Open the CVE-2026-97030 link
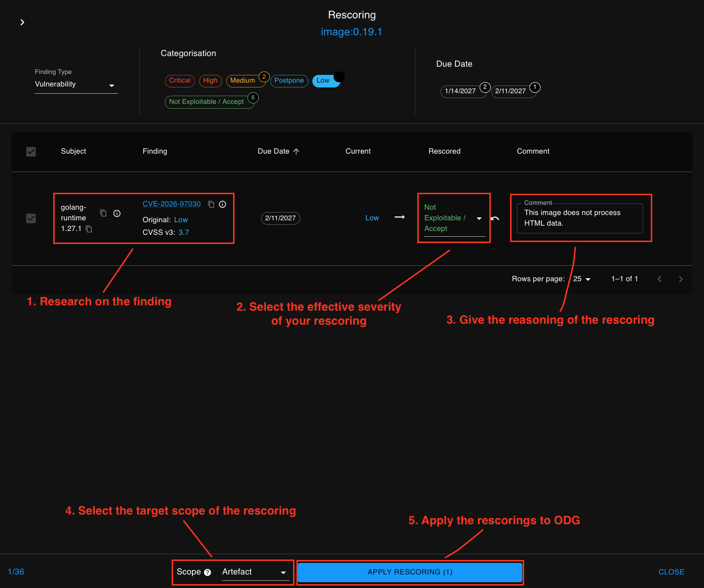This screenshot has height=588, width=704. point(172,204)
